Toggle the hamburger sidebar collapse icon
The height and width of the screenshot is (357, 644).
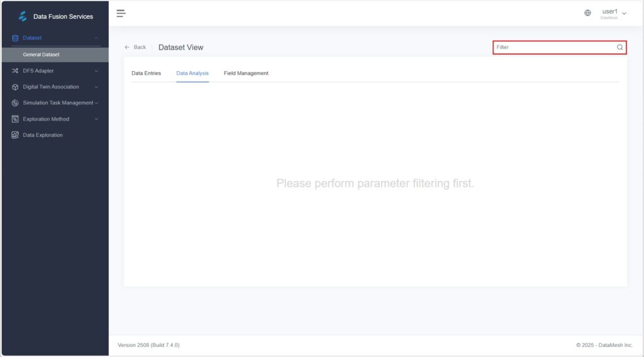tap(121, 13)
